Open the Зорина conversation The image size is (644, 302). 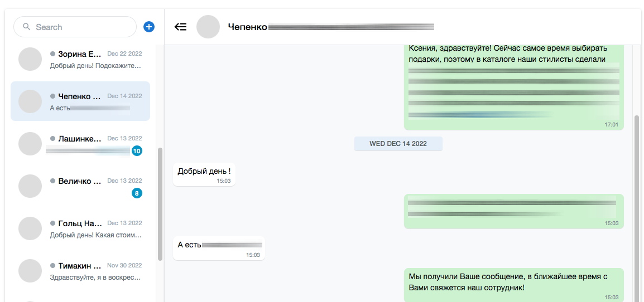[x=80, y=59]
